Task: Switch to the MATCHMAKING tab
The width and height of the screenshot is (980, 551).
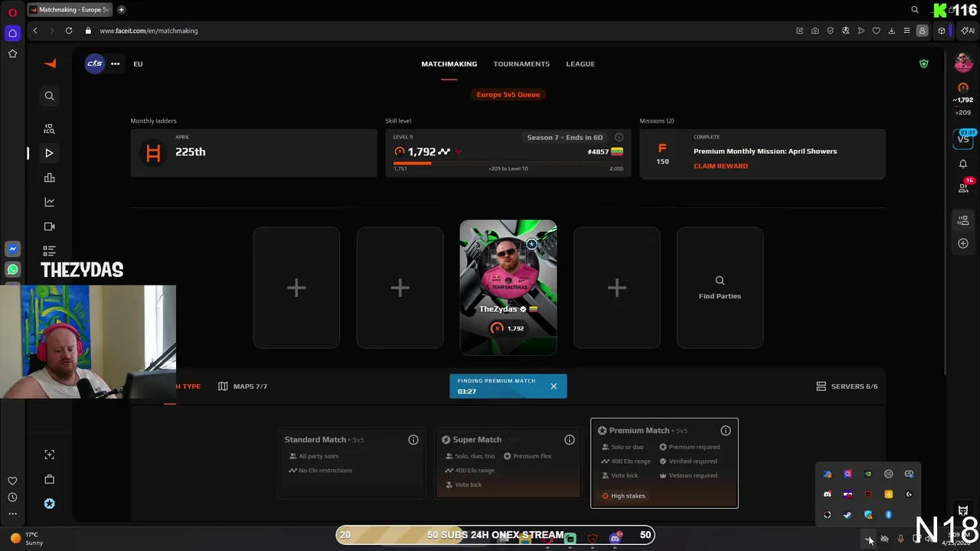Action: (449, 64)
